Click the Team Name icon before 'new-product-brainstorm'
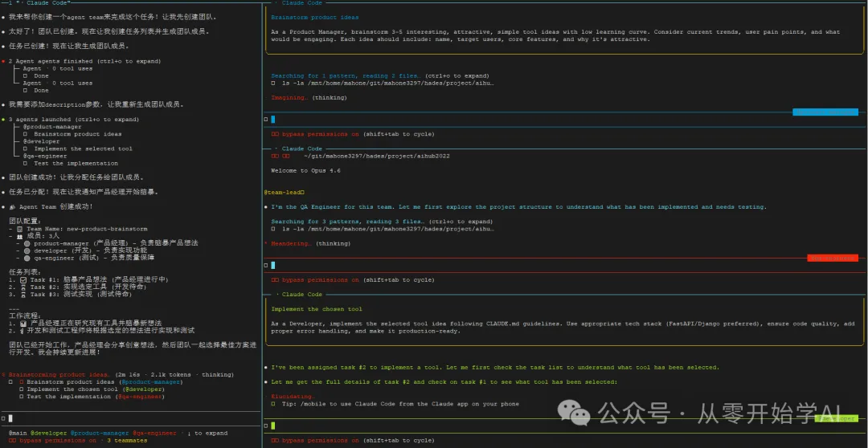Image resolution: width=868 pixels, height=448 pixels. (19, 229)
